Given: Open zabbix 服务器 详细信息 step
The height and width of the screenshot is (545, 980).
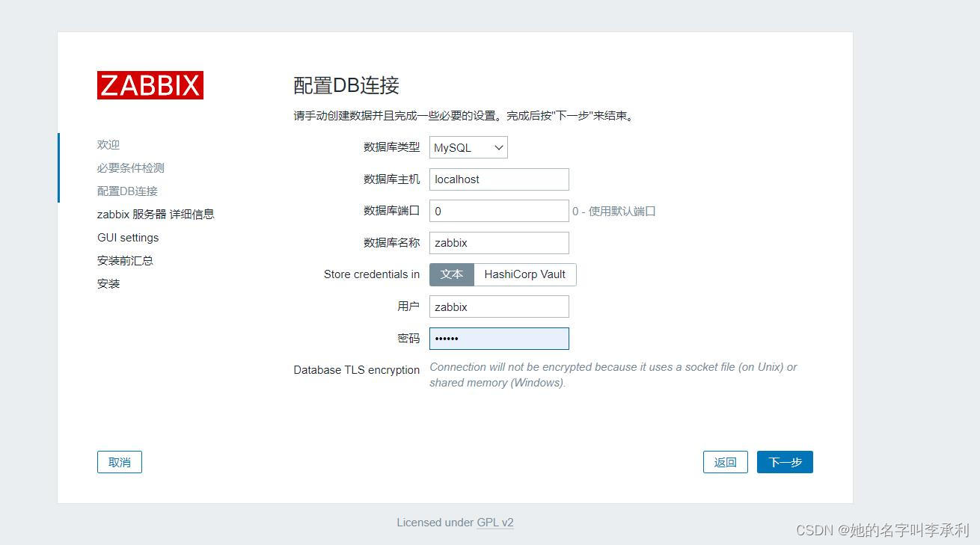Looking at the screenshot, I should pyautogui.click(x=155, y=214).
